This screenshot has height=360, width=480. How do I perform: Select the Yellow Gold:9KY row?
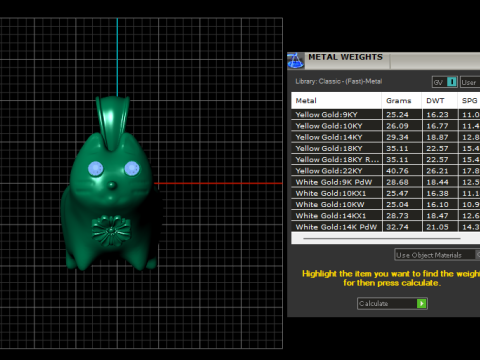pos(386,115)
